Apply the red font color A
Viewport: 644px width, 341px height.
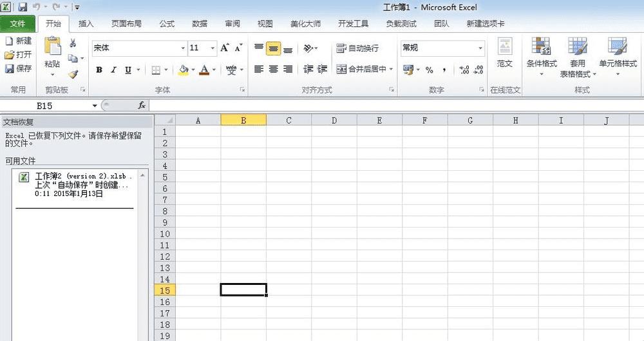click(204, 70)
